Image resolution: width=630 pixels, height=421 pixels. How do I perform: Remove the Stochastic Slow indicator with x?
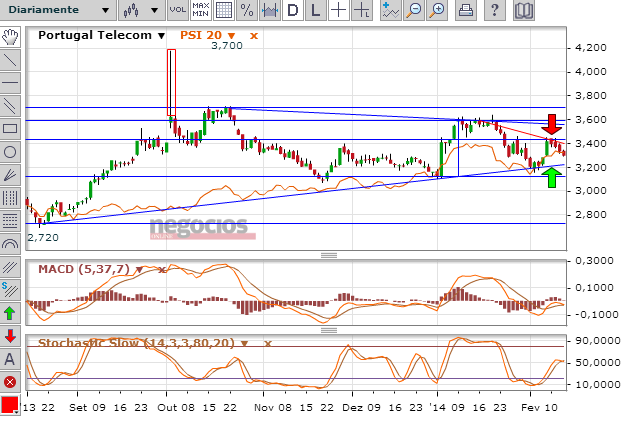(x=268, y=343)
